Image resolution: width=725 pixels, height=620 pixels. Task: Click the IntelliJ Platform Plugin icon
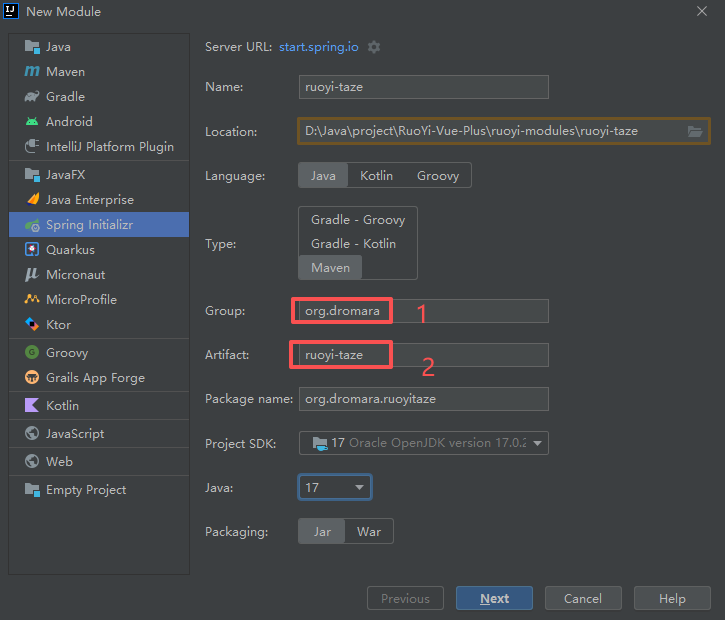pos(32,146)
